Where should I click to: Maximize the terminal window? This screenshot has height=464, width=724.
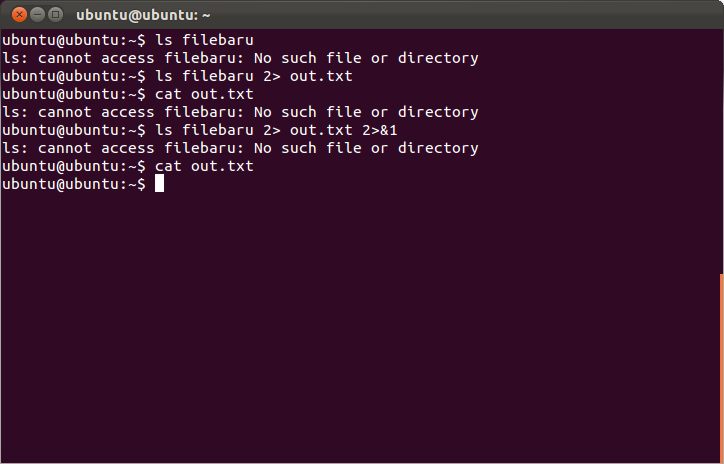(55, 15)
